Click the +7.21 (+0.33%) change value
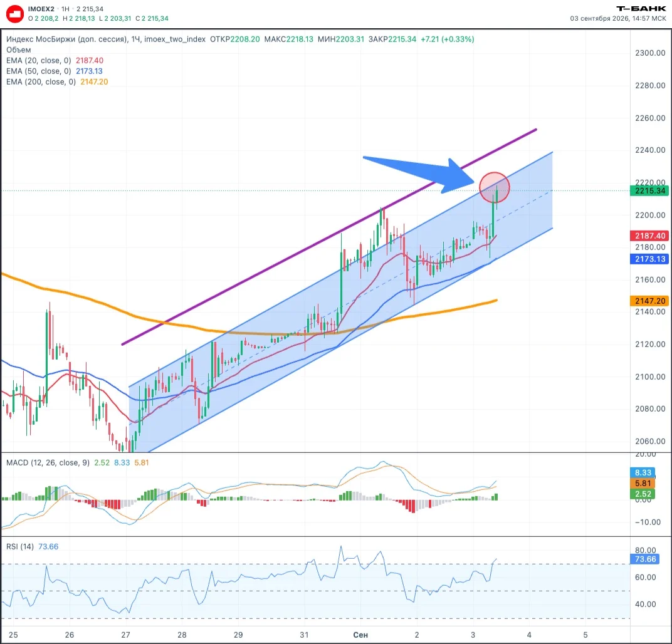Viewport: 672px width, 644px height. [448, 39]
